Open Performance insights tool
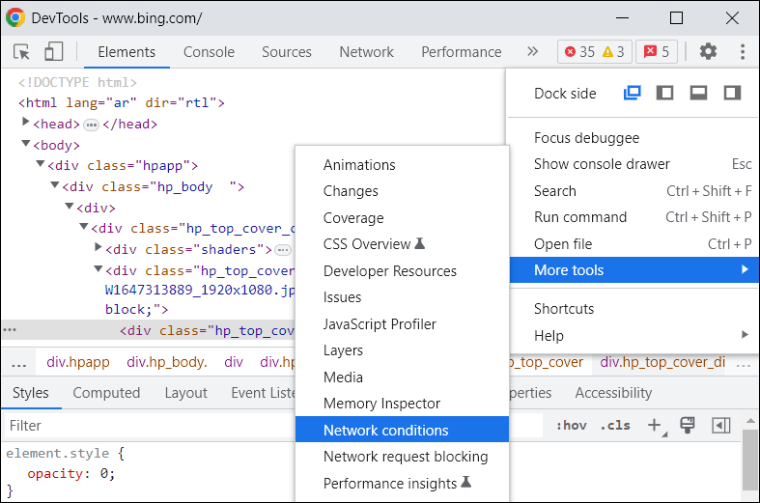The image size is (760, 503). [x=402, y=483]
